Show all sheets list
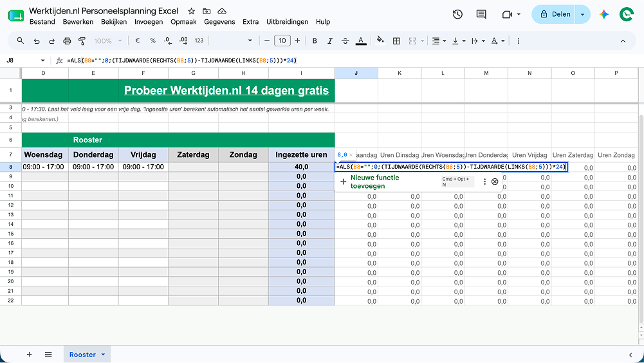The height and width of the screenshot is (363, 644). click(48, 355)
